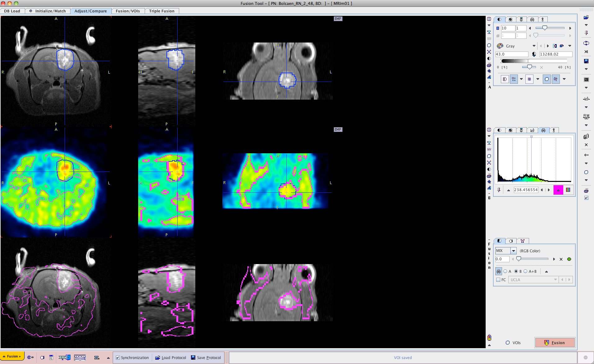Click the Save Protocol button
594x364 pixels.
206,357
